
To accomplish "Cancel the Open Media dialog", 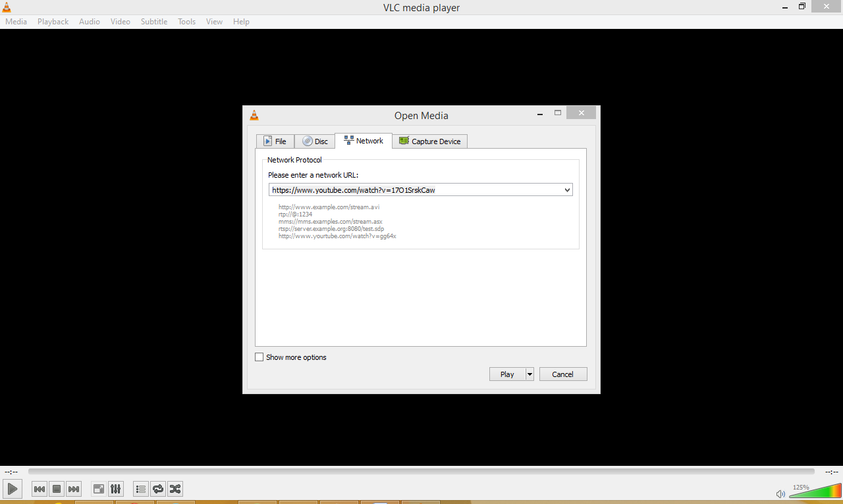I will (563, 374).
